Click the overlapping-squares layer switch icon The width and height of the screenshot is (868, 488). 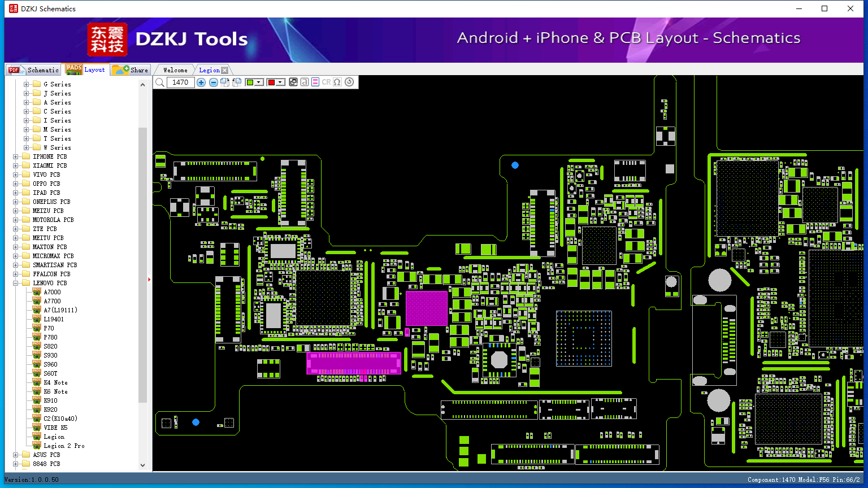(x=293, y=82)
